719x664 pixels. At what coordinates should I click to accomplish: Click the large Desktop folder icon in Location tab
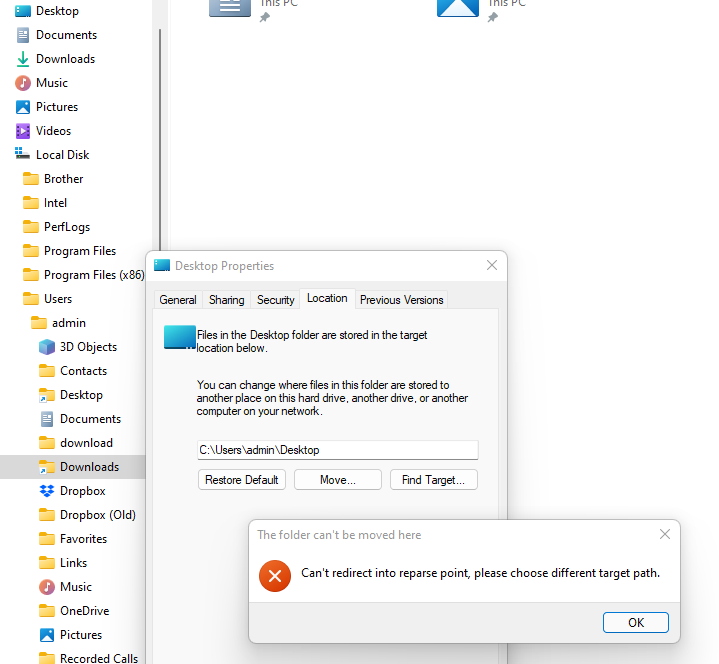click(x=180, y=338)
